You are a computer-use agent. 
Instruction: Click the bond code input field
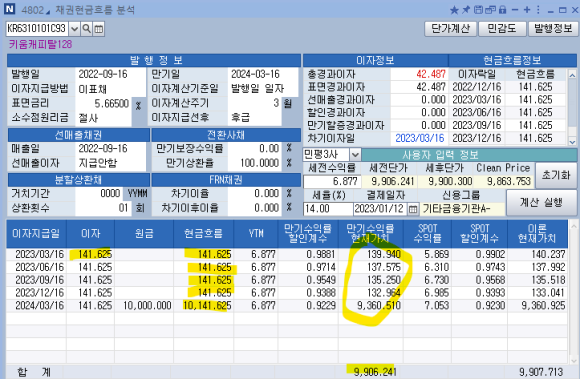coord(37,28)
